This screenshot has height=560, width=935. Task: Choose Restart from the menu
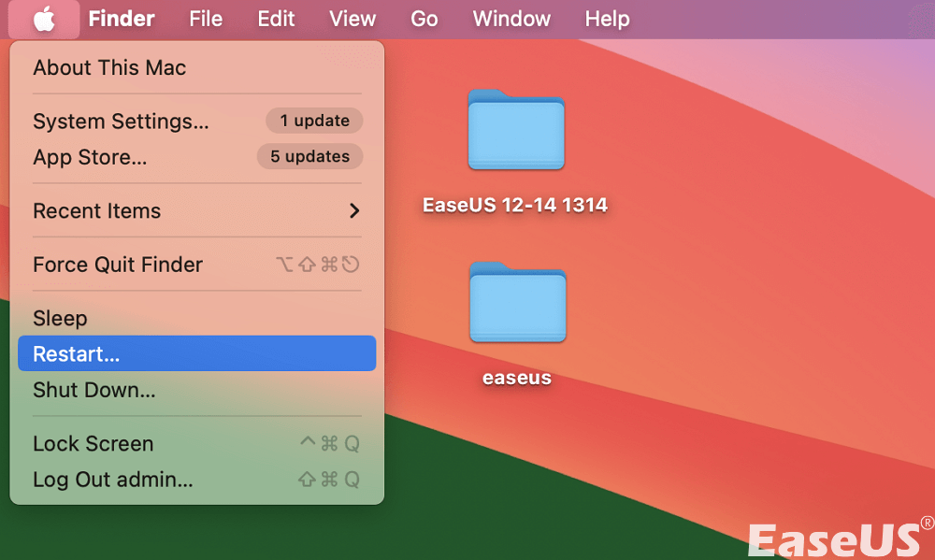(x=77, y=354)
